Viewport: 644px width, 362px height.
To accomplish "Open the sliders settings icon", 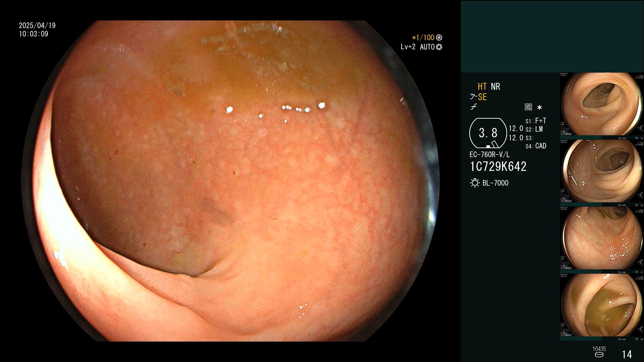I will pos(528,107).
